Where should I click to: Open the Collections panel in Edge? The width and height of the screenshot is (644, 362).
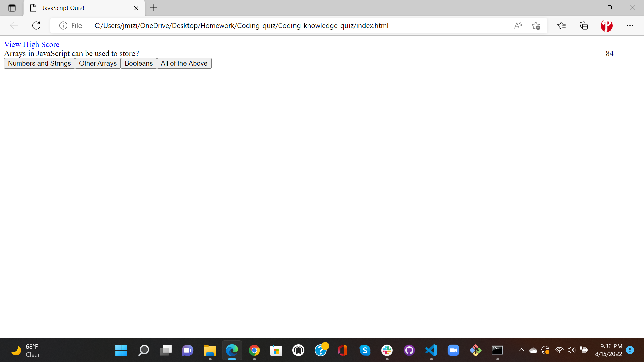point(584,25)
